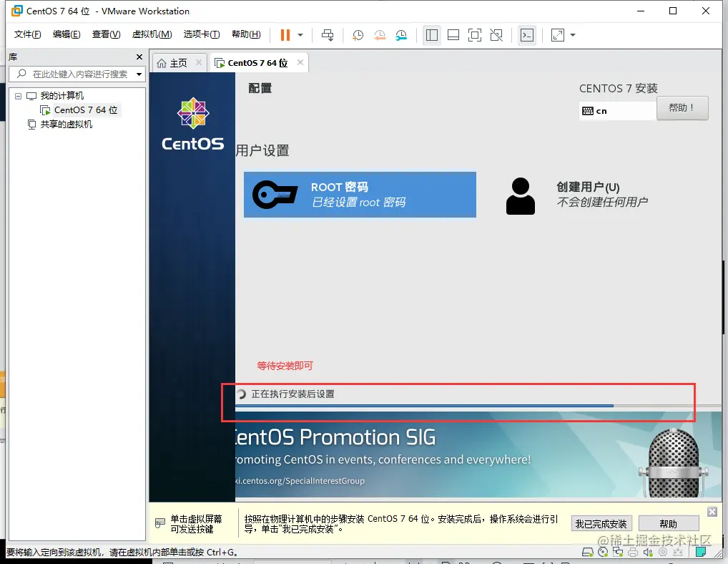Select CentOS 7 64 位 in library tree
The image size is (728, 564).
click(85, 110)
